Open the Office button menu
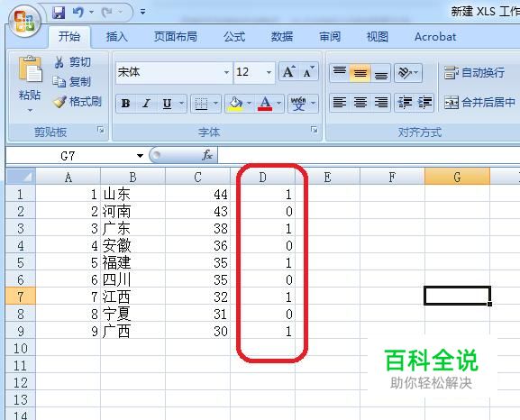Viewport: 520px width, 420px height. [x=24, y=21]
